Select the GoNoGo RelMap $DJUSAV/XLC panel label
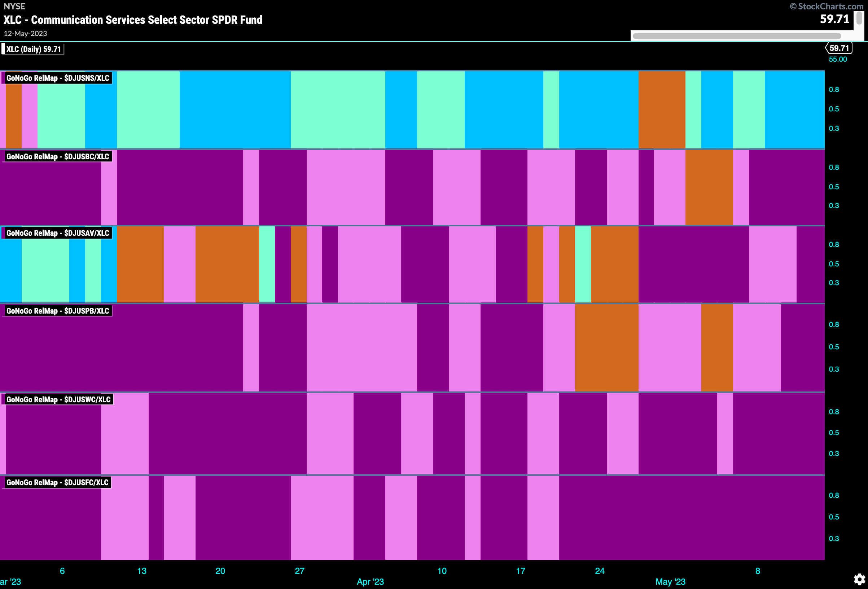The image size is (868, 589). pos(57,233)
